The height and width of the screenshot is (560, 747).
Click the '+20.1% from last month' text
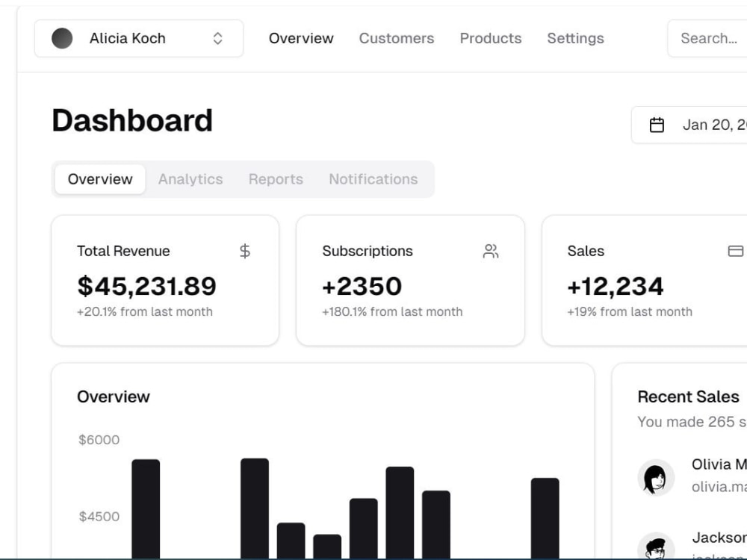click(x=145, y=312)
